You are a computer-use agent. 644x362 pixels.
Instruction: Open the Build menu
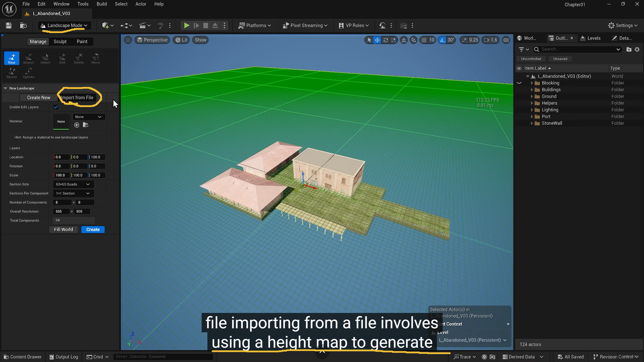102,4
